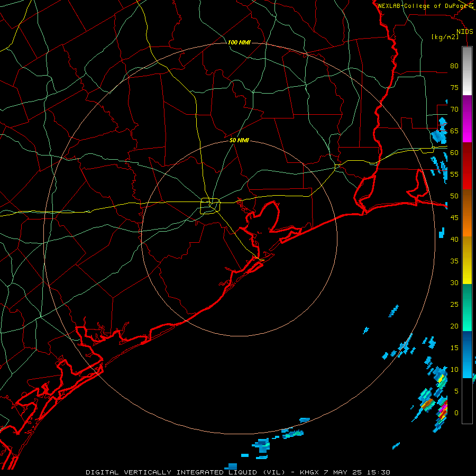The image size is (476, 476).
Task: Click the scale value 35
Action: [454, 261]
